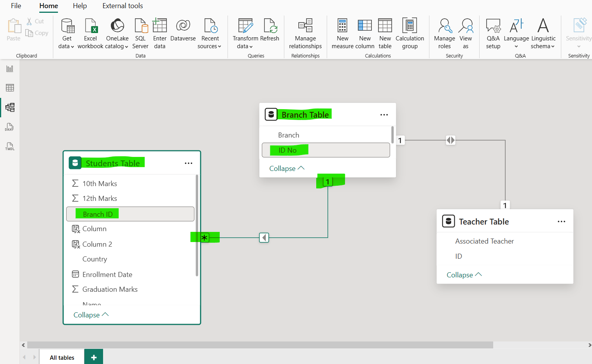Screen dimensions: 592x364
Task: Collapse the Students Table card
Action: click(91, 315)
